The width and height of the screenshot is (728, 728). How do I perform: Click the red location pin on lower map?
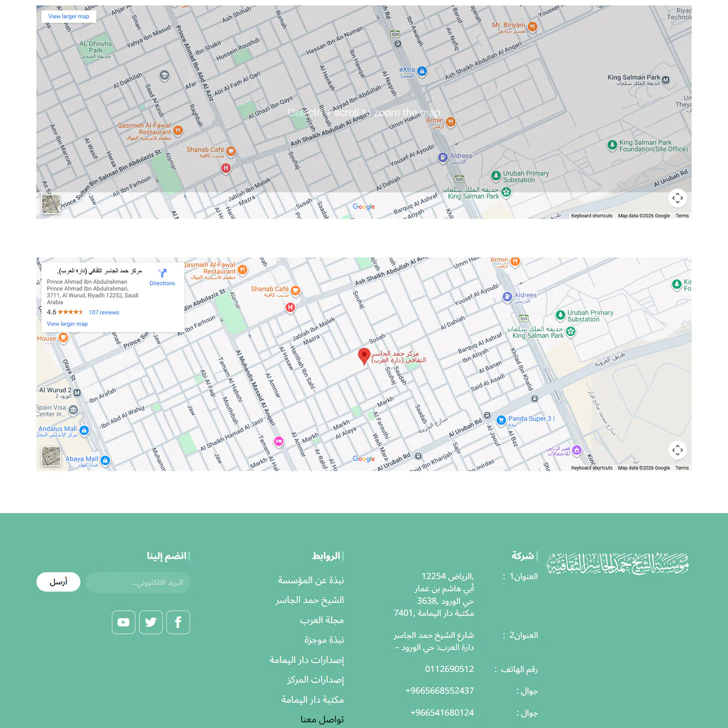pos(364,356)
